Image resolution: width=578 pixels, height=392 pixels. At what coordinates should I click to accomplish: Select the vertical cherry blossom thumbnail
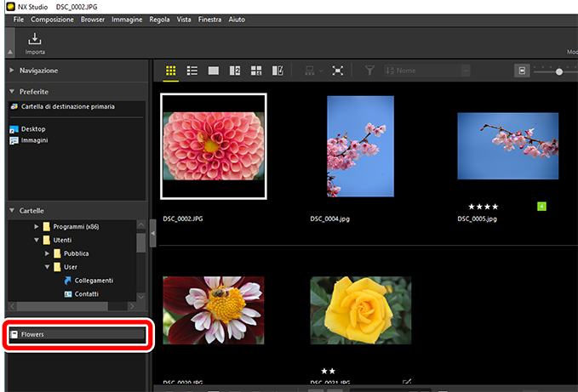(x=361, y=146)
